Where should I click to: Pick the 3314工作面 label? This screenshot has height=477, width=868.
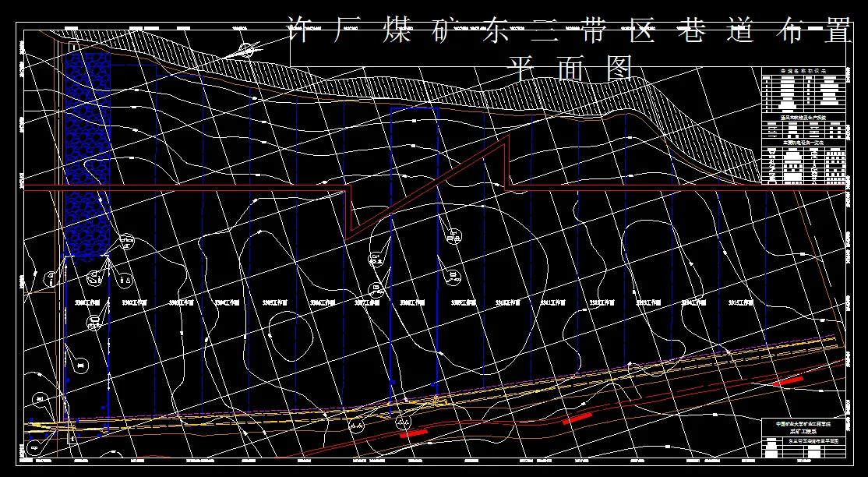[694, 303]
